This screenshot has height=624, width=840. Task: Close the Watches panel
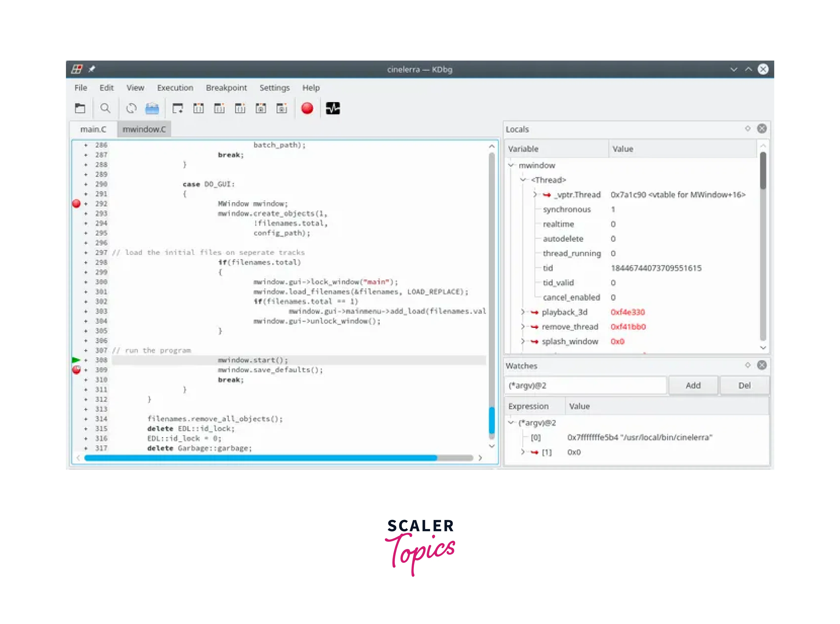pos(762,365)
